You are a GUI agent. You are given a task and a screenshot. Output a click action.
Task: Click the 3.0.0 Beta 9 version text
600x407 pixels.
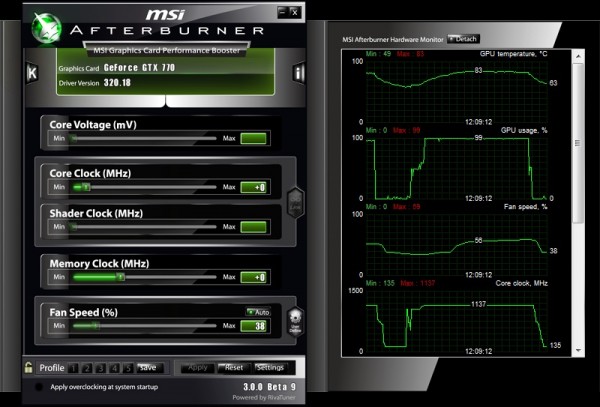point(269,387)
